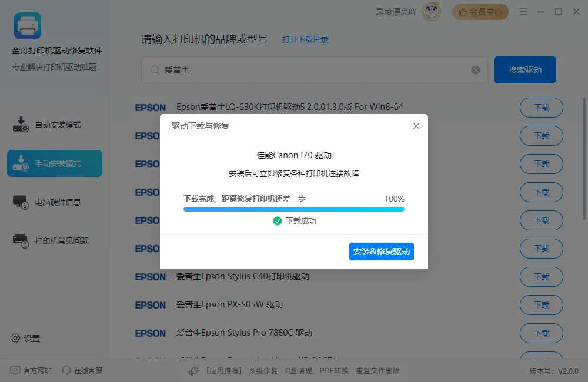The width and height of the screenshot is (588, 382).
Task: Click EPSON logo of Stylus C40 row
Action: click(150, 277)
